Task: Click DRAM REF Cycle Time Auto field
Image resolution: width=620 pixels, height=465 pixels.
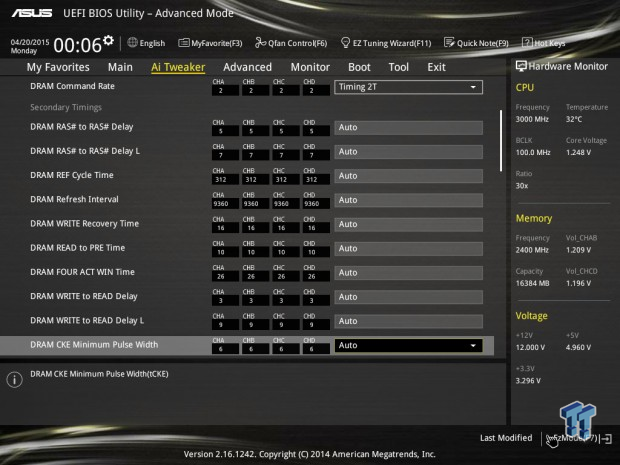Action: [x=408, y=176]
